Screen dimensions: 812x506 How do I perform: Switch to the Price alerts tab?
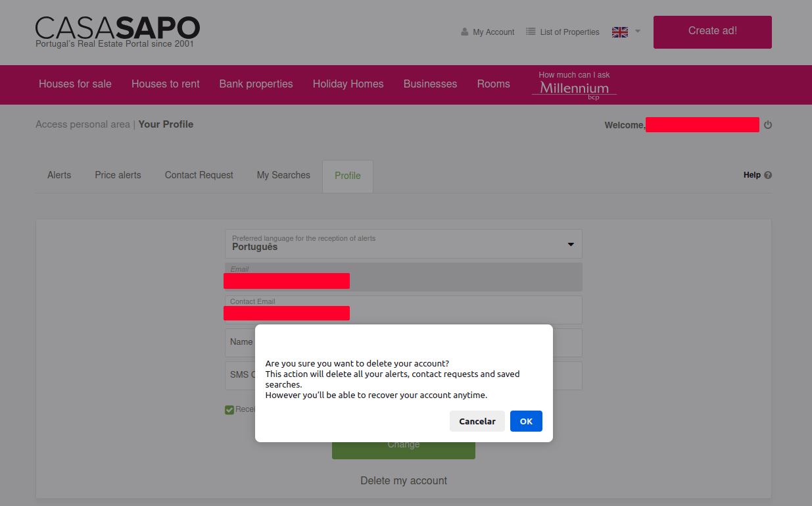(118, 175)
